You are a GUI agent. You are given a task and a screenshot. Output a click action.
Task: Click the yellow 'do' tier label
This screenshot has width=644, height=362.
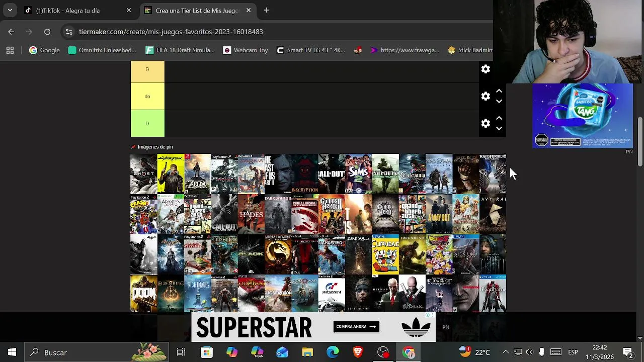click(x=147, y=96)
